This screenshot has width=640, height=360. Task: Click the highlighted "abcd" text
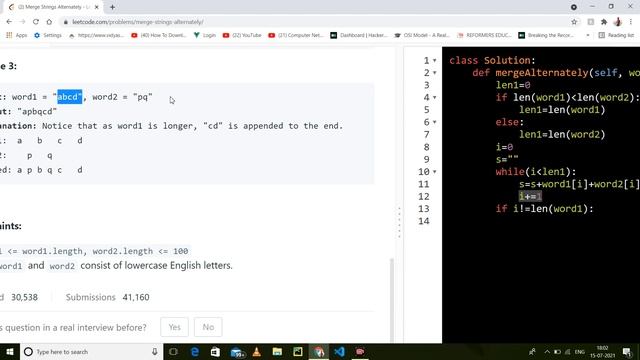tap(69, 97)
